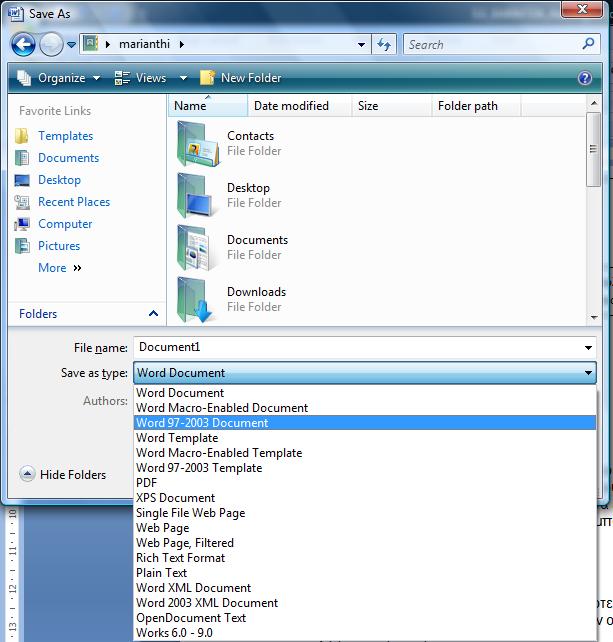Choose Word 2003 XML Document type
The height and width of the screenshot is (642, 613).
point(364,603)
